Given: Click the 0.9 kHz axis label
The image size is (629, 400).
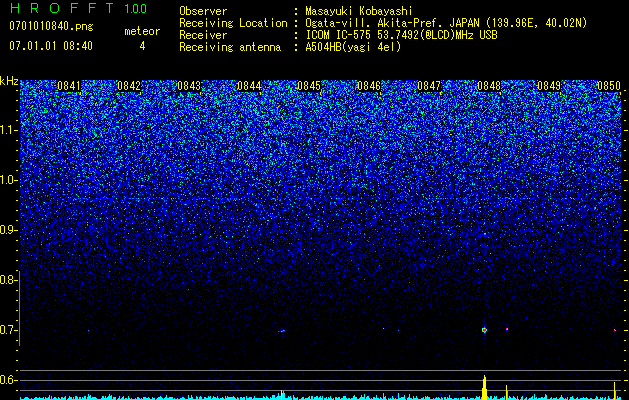Looking at the screenshot, I should (x=7, y=230).
